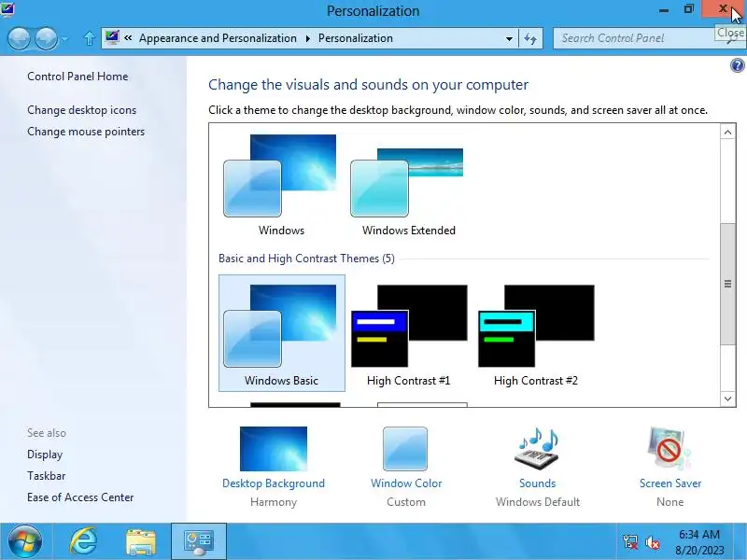Open Screen Saver icon

[669, 449]
